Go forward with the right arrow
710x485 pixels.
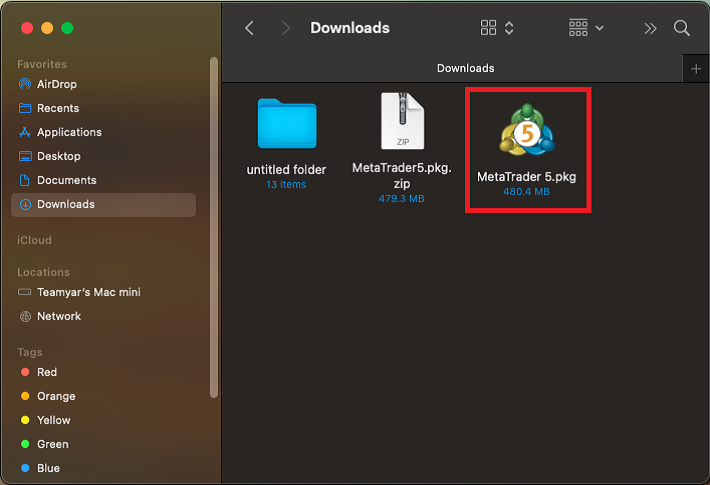[x=286, y=28]
